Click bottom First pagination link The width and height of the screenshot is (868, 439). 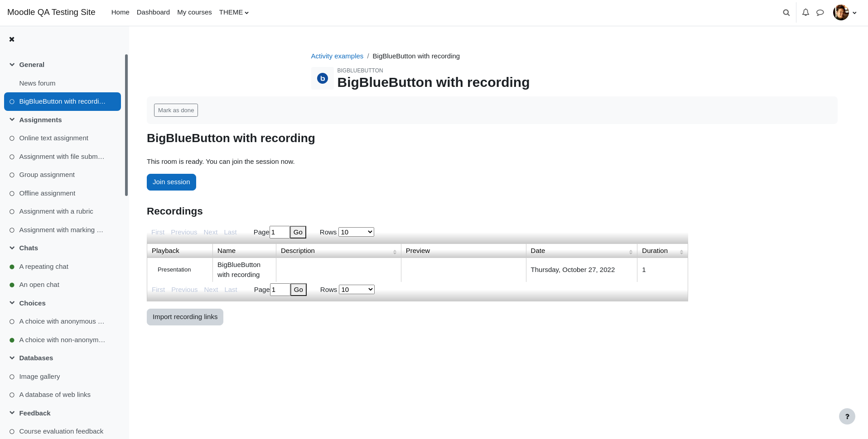[x=158, y=290]
